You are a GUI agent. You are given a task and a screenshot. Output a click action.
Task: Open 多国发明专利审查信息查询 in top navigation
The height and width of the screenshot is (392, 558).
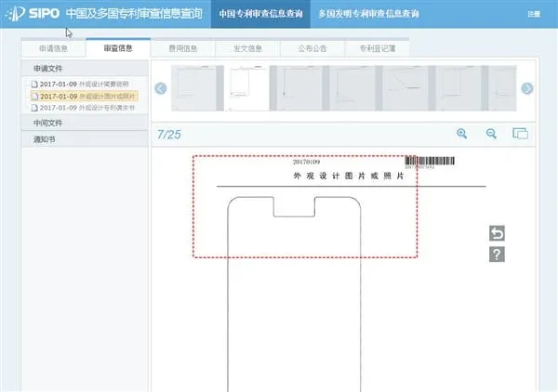(x=368, y=15)
